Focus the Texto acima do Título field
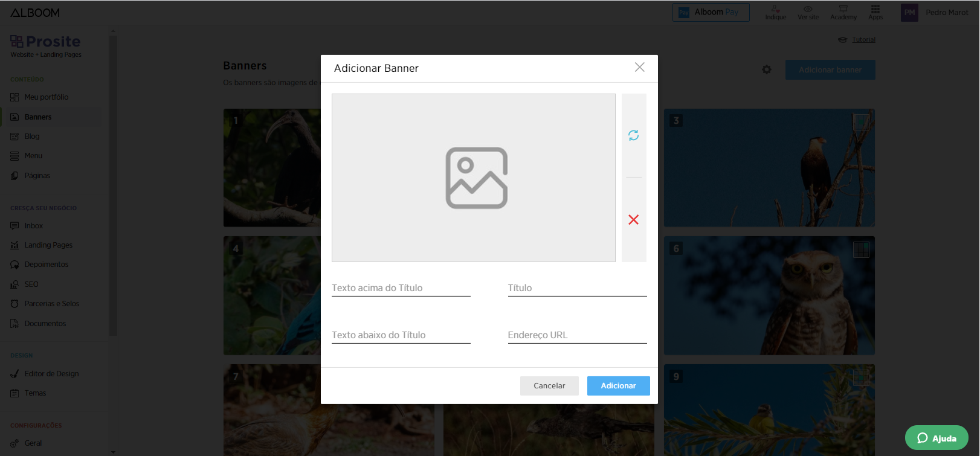Screen dimensions: 980x456 401,288
